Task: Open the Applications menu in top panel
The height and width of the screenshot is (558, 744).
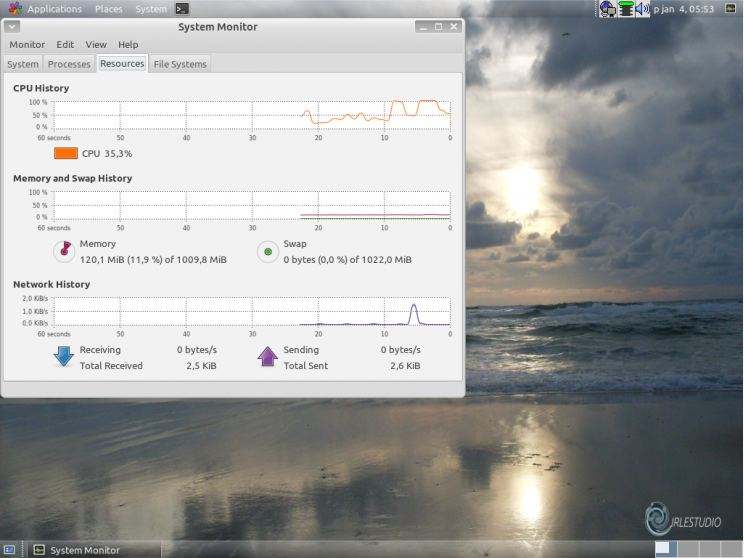Action: [54, 9]
